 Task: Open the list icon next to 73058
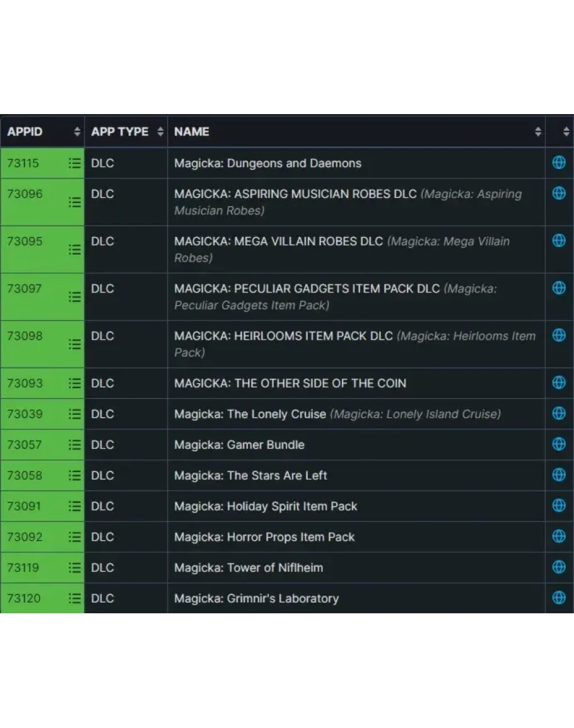[74, 475]
